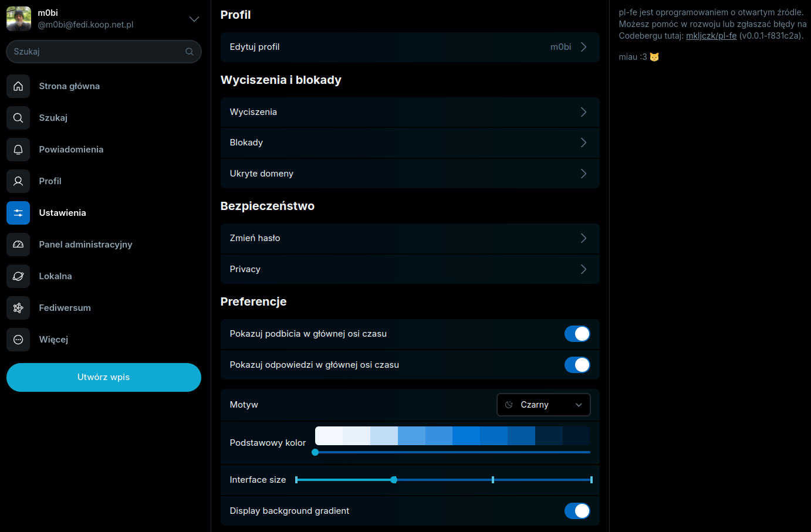Open the Panel administracyjny gauge icon

(x=18, y=245)
